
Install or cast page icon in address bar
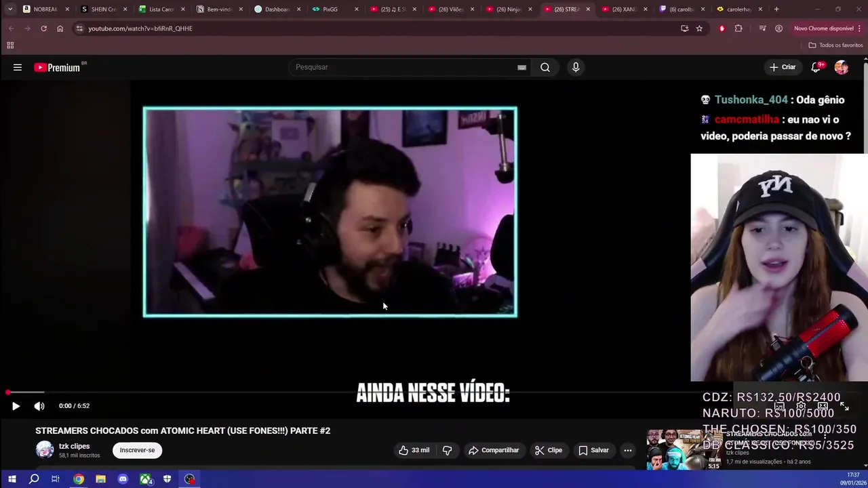click(684, 28)
